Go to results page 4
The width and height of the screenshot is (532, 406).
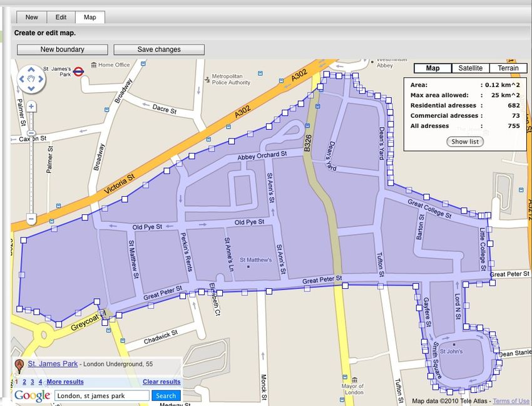41,382
